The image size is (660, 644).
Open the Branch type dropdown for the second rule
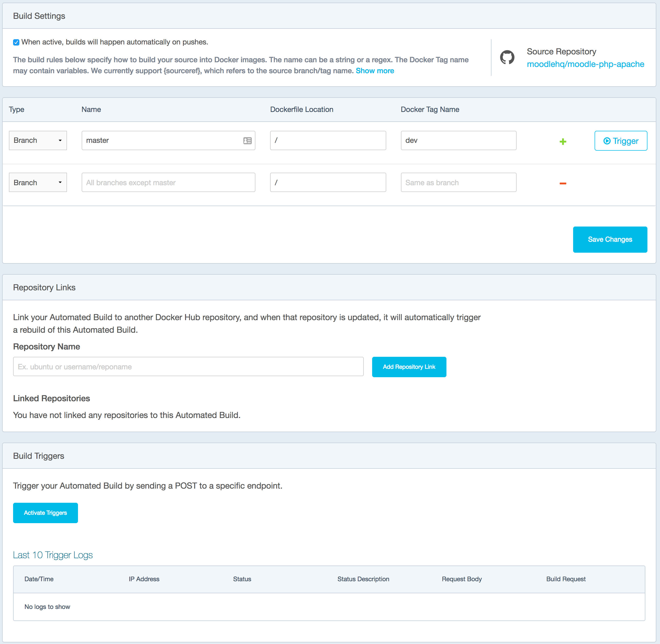point(38,182)
